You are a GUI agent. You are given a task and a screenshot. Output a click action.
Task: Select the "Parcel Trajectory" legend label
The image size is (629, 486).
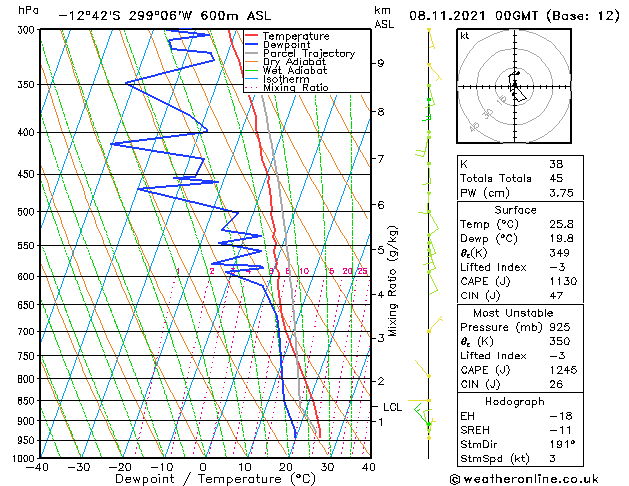309,53
